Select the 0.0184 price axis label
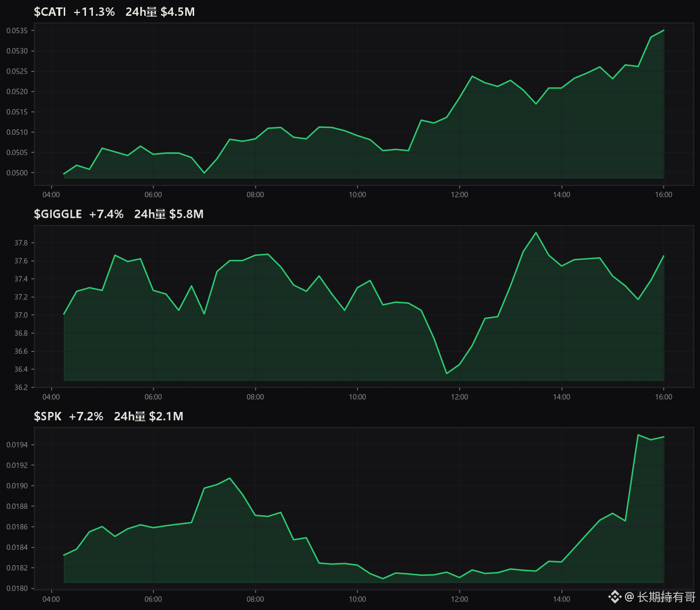The image size is (700, 610). pyautogui.click(x=17, y=547)
